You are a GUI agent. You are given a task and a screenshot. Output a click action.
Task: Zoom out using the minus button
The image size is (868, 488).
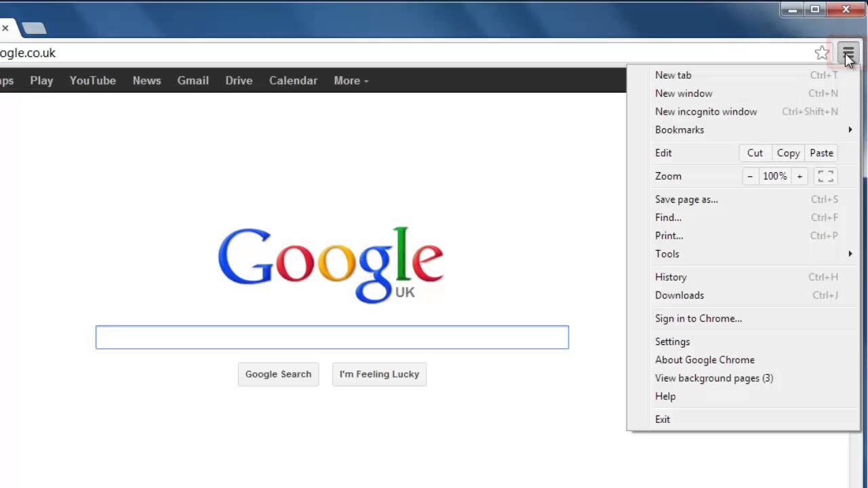click(x=750, y=176)
